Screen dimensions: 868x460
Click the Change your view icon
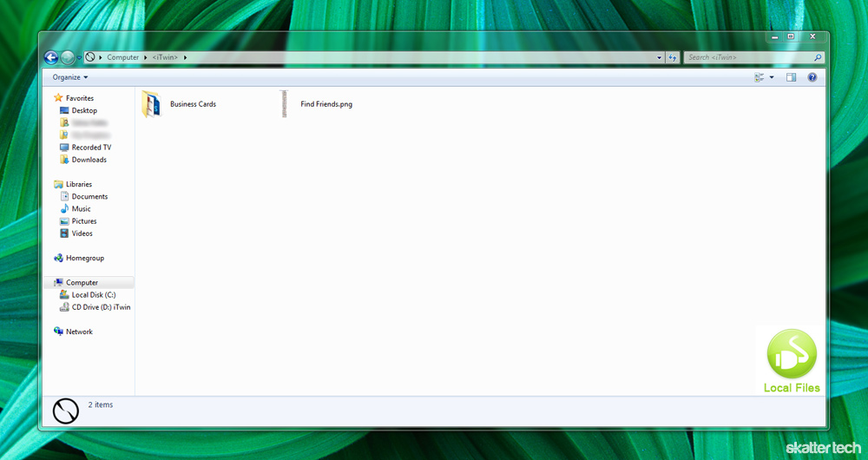point(759,77)
